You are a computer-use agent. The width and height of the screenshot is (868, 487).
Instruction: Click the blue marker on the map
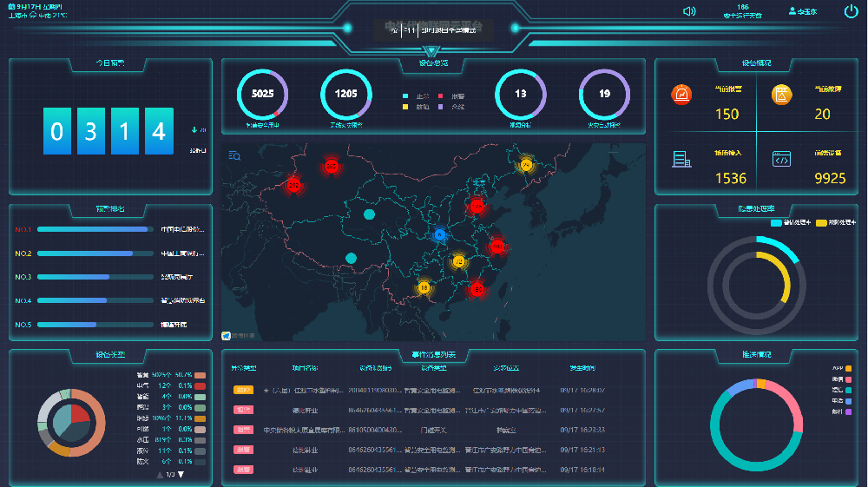point(440,234)
